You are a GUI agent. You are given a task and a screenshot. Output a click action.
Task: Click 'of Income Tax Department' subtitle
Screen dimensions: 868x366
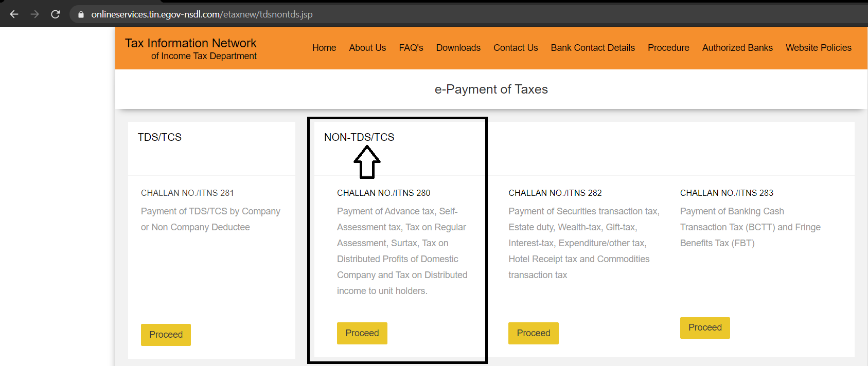coord(204,56)
